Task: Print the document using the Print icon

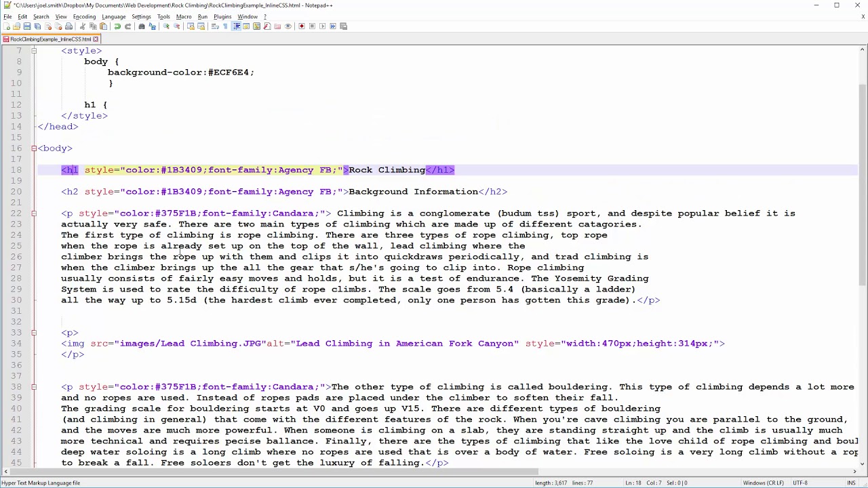Action: (68, 26)
